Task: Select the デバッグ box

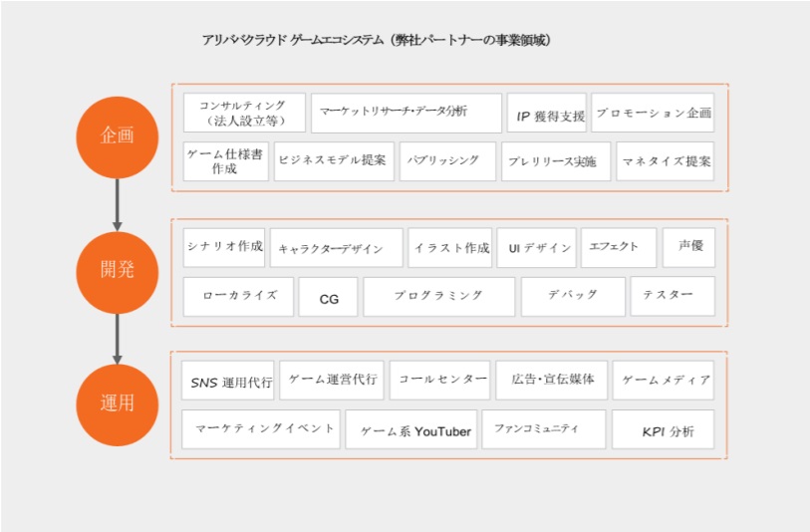Action: tap(573, 297)
